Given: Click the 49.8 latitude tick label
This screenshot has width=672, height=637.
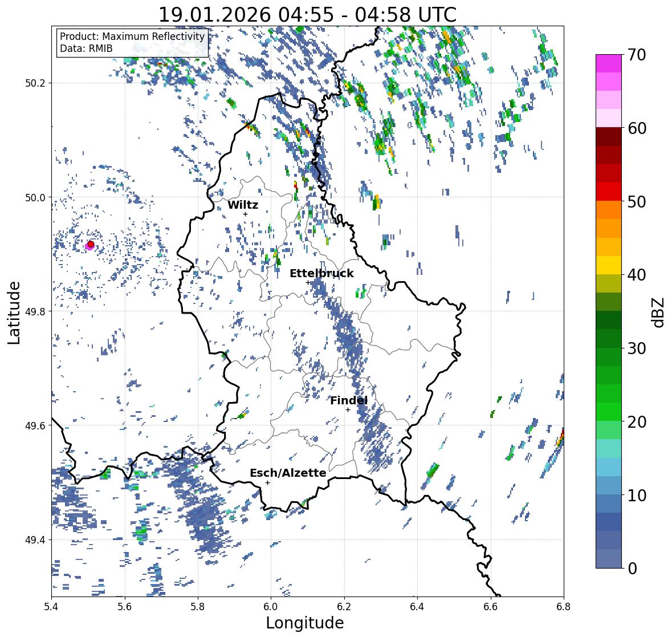Looking at the screenshot, I should click(x=35, y=311).
